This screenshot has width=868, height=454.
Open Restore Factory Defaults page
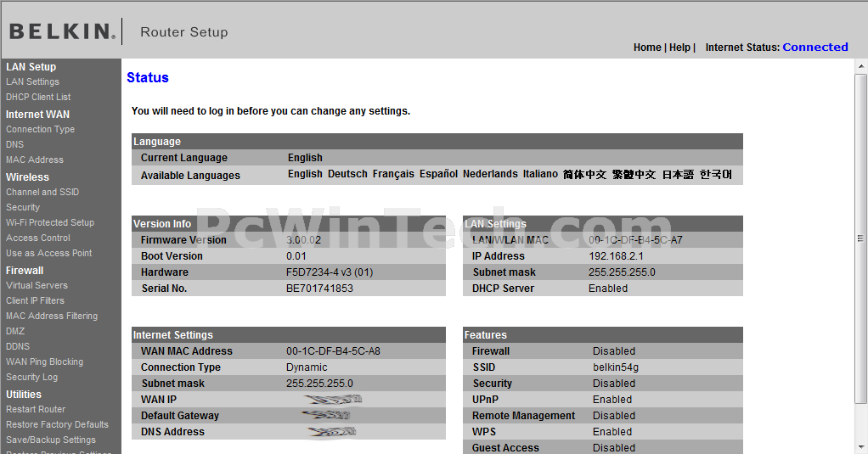coord(57,424)
